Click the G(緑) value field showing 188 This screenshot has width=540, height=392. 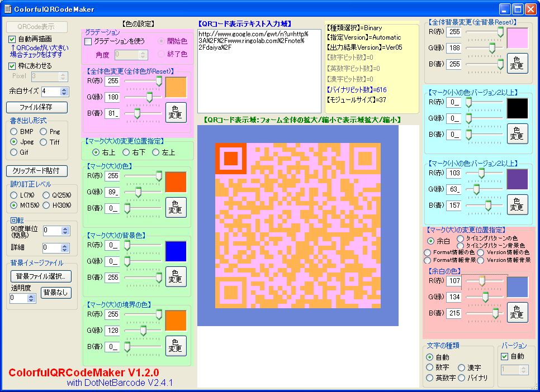pyautogui.click(x=454, y=48)
